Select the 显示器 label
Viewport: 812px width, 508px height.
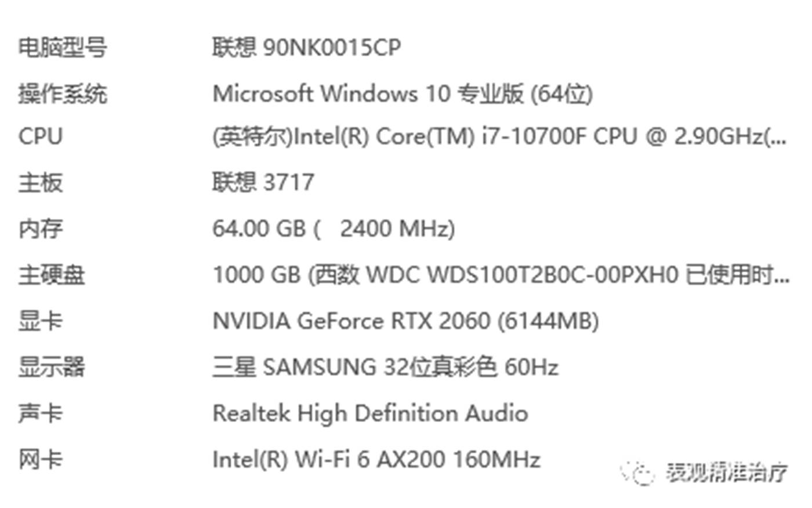coord(52,367)
